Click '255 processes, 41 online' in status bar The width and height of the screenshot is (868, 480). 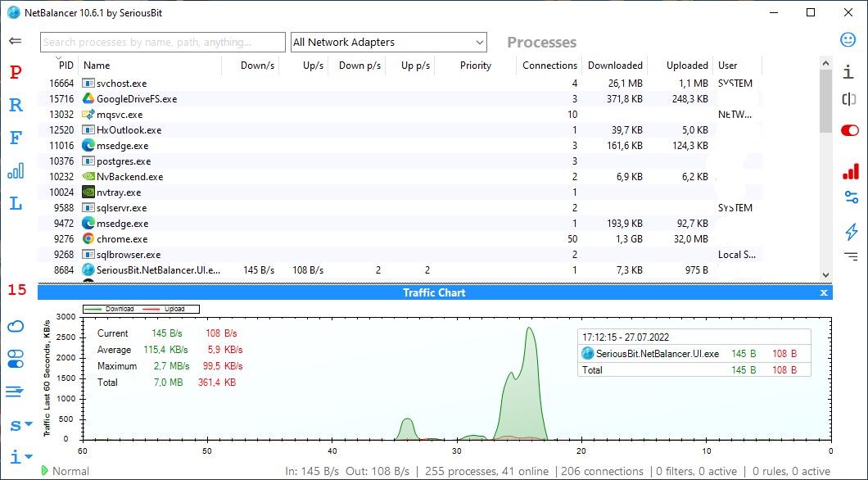486,471
